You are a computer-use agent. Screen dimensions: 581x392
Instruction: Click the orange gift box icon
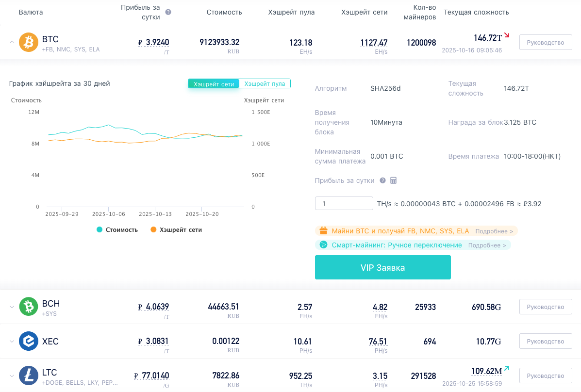[323, 231]
